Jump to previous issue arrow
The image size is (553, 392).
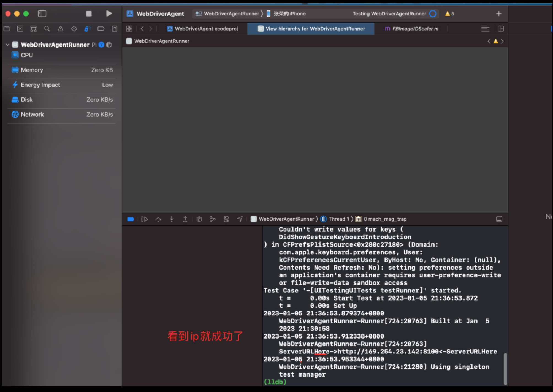pyautogui.click(x=489, y=41)
